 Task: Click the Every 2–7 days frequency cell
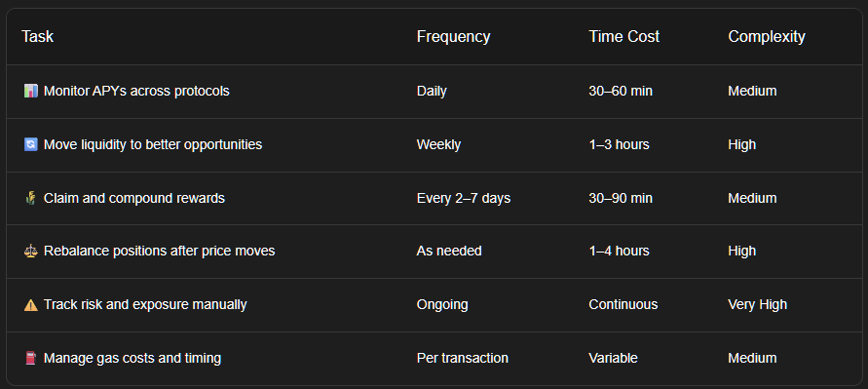tap(464, 198)
